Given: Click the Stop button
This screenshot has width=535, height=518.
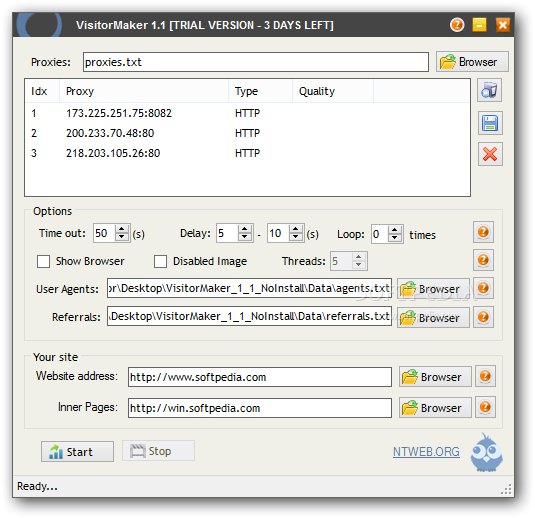Looking at the screenshot, I should pos(158,451).
